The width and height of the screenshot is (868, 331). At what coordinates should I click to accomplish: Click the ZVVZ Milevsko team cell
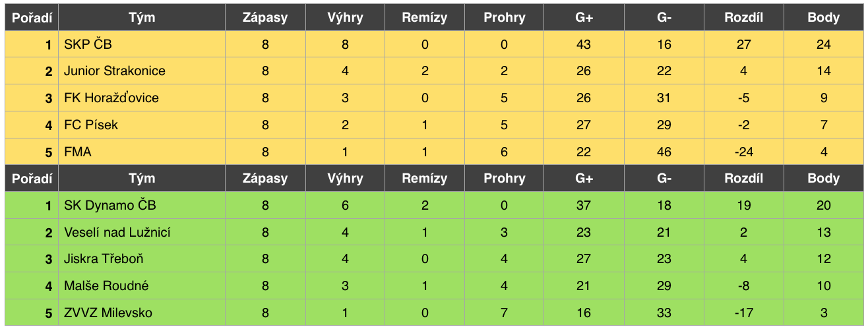tap(142, 313)
